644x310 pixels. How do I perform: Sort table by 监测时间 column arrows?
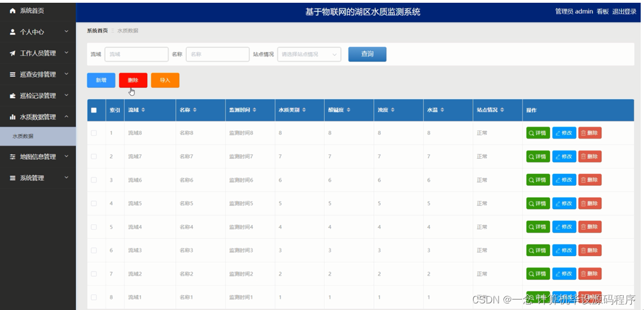click(x=254, y=110)
